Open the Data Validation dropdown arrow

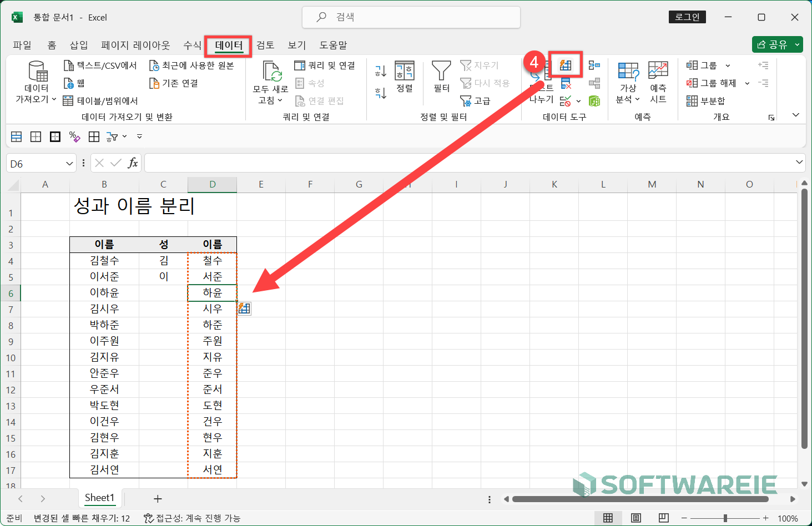coord(578,101)
